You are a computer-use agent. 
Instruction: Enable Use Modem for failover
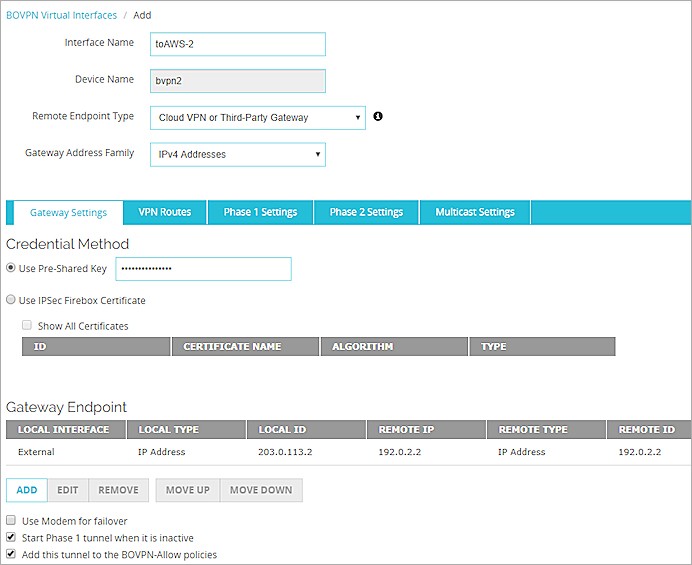click(x=11, y=521)
